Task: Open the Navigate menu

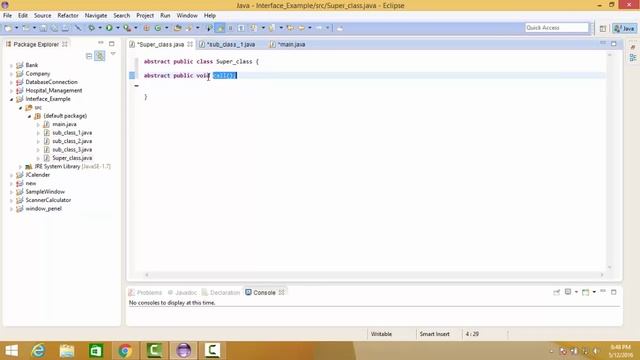Action: [x=96, y=16]
